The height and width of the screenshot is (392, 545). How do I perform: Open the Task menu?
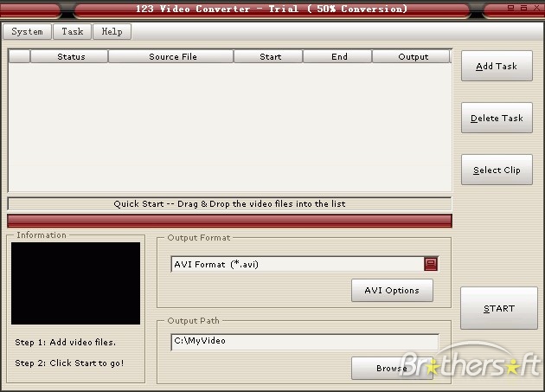tap(73, 32)
